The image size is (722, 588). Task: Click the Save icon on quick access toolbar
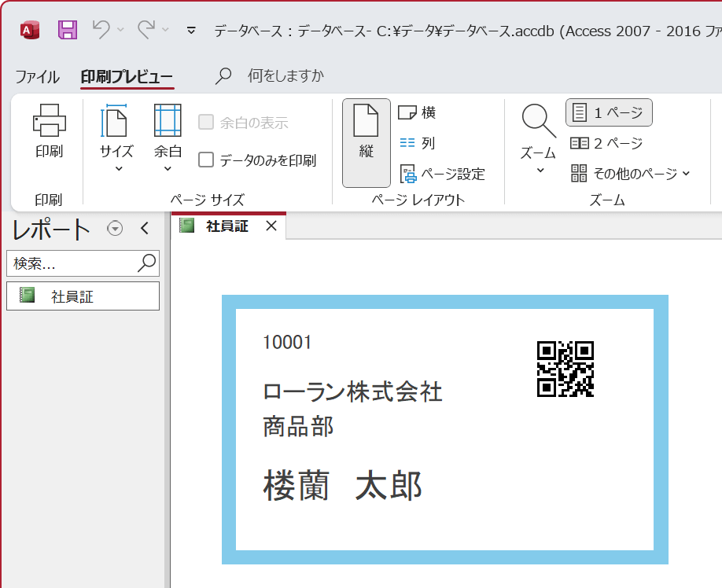(67, 29)
